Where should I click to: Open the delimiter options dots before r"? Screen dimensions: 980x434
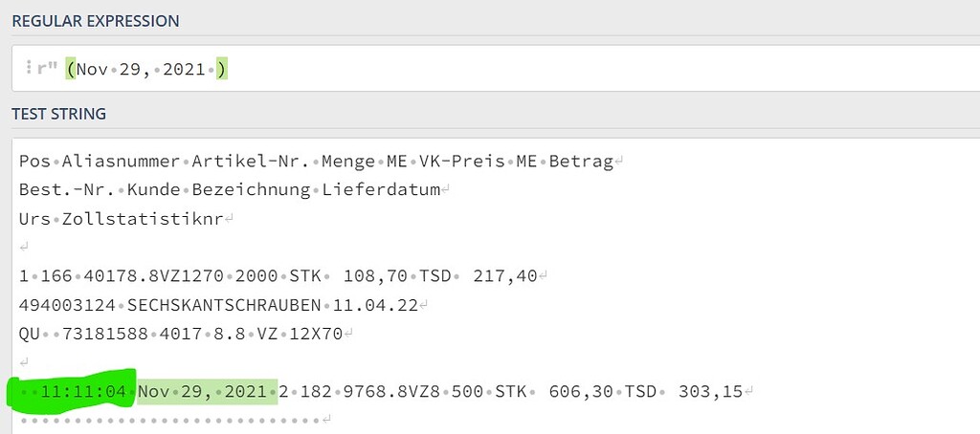29,68
